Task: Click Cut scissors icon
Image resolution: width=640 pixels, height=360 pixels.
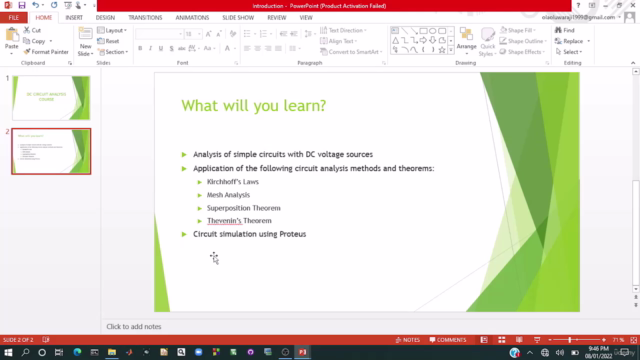Action: click(x=27, y=30)
